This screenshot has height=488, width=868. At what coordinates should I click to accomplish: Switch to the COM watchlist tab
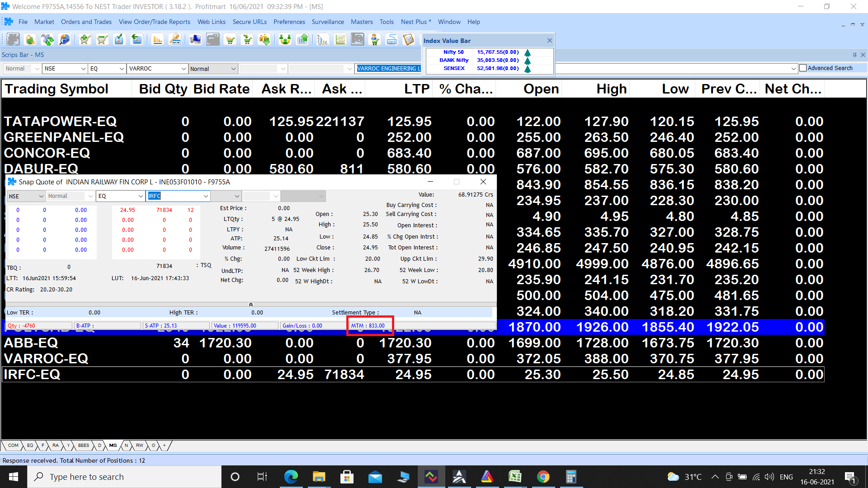click(13, 446)
